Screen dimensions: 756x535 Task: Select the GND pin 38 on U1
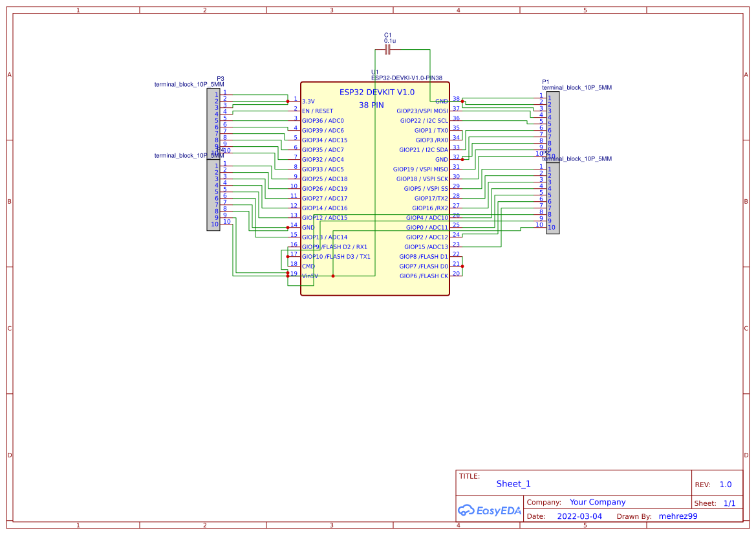[x=442, y=101]
